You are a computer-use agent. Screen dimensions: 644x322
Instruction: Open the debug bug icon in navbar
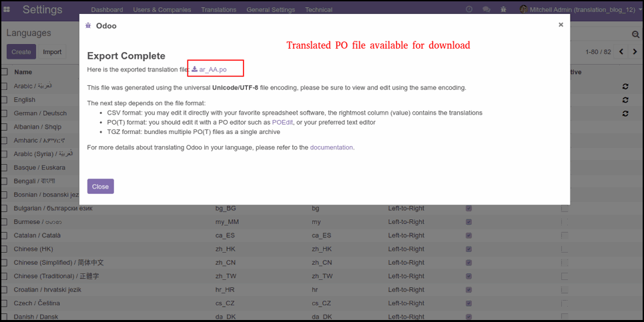tap(504, 9)
